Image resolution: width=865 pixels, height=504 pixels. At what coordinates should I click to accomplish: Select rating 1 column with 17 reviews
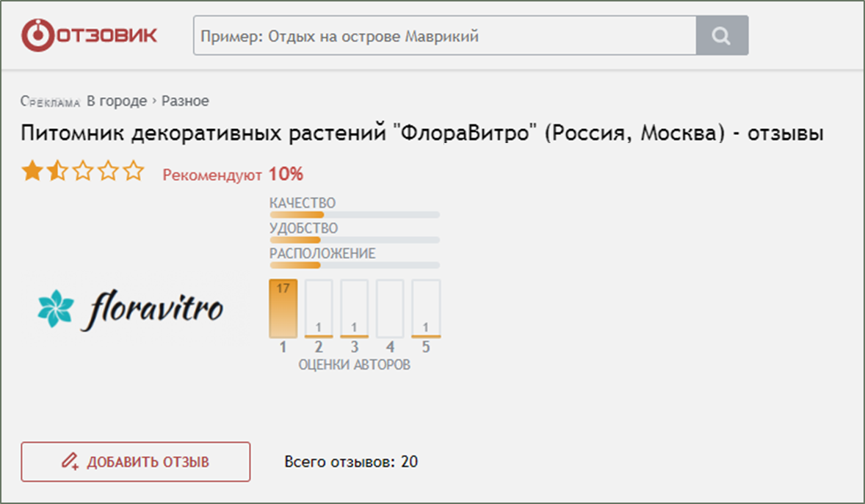click(x=283, y=309)
